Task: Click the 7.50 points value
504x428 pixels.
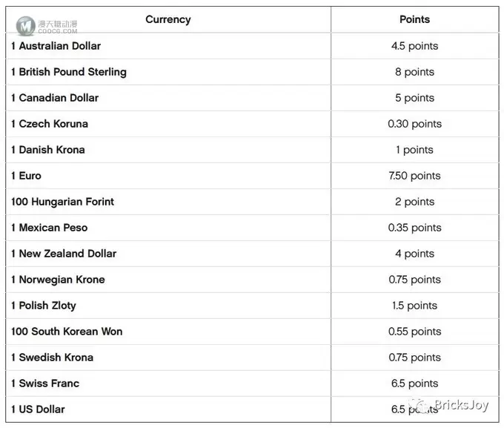Action: [414, 176]
